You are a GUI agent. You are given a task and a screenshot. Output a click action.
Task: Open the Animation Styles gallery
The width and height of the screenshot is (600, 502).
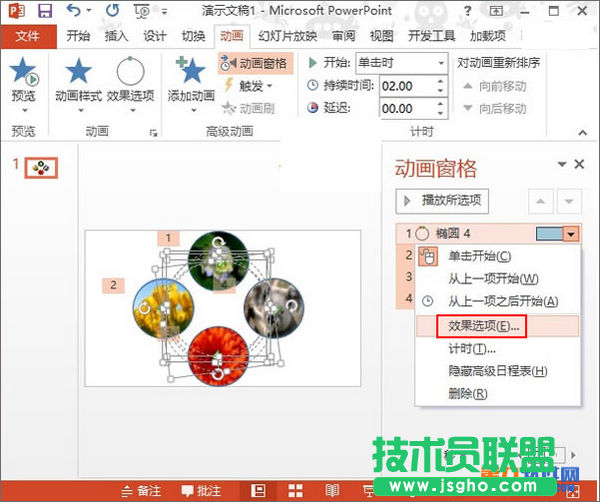click(78, 85)
